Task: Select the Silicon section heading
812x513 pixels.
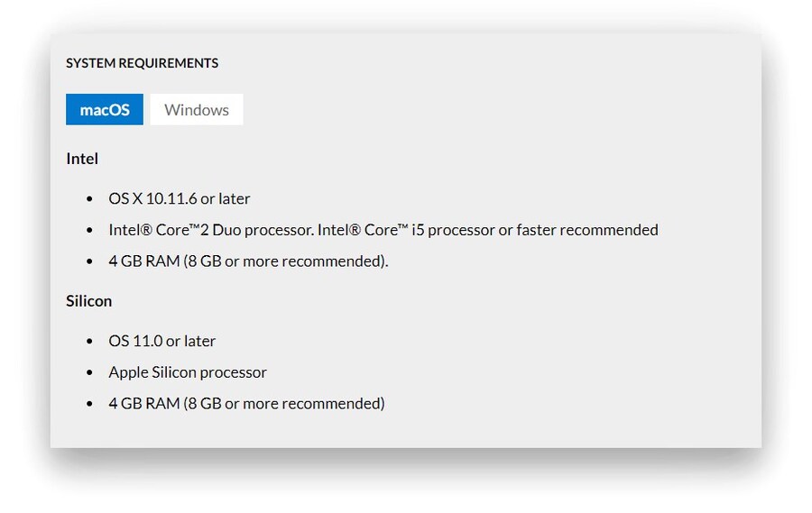Action: (x=88, y=301)
